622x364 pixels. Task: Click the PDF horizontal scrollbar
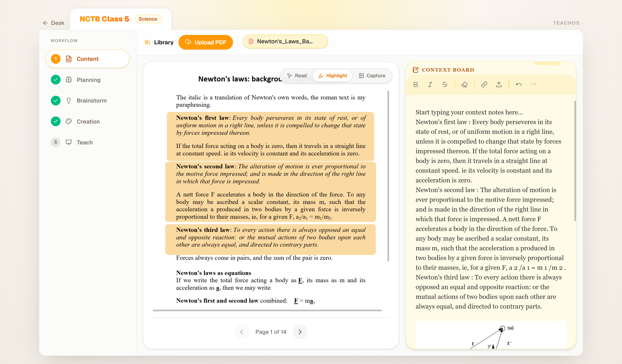tap(267, 311)
